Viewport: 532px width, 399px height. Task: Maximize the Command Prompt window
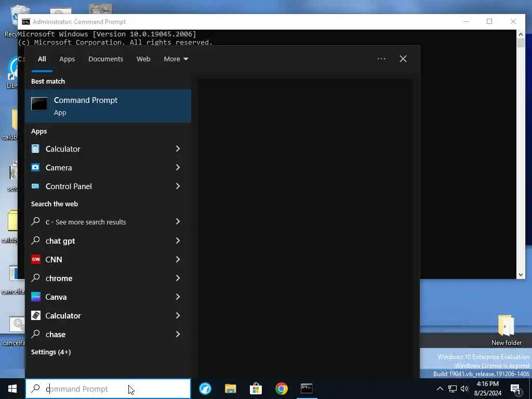489,21
